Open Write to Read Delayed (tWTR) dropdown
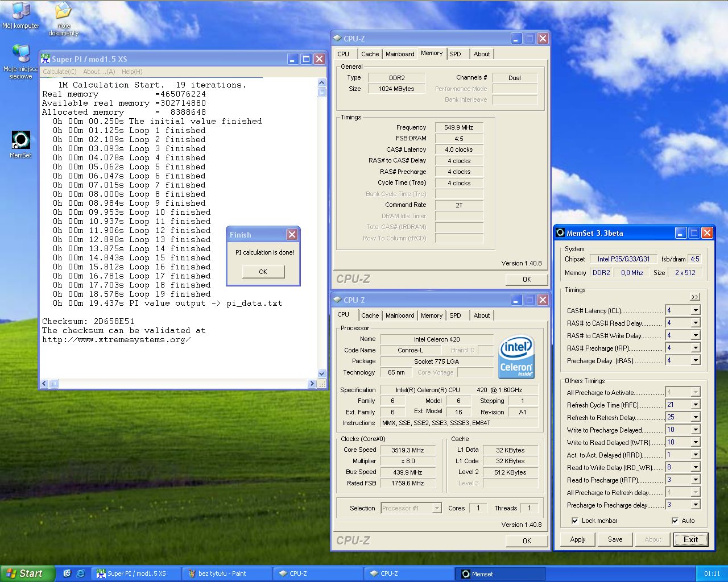Screen dimensions: 728x582 click(696, 442)
